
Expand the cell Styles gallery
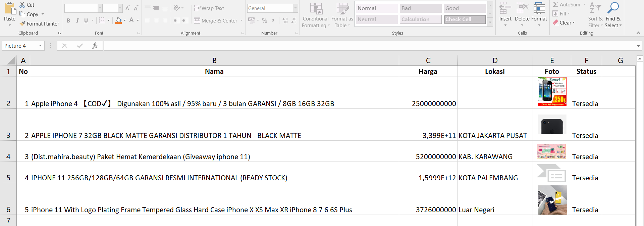(490, 22)
